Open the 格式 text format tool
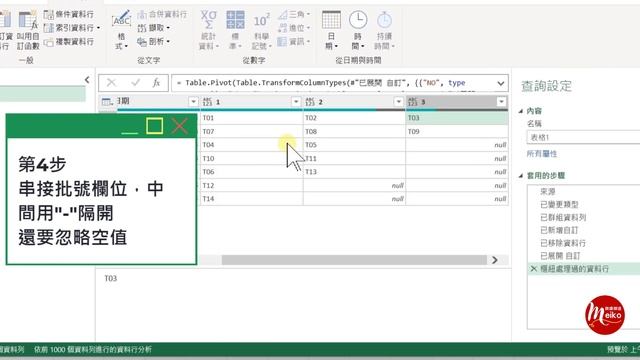Viewport: 640px width, 360px height. [121, 31]
